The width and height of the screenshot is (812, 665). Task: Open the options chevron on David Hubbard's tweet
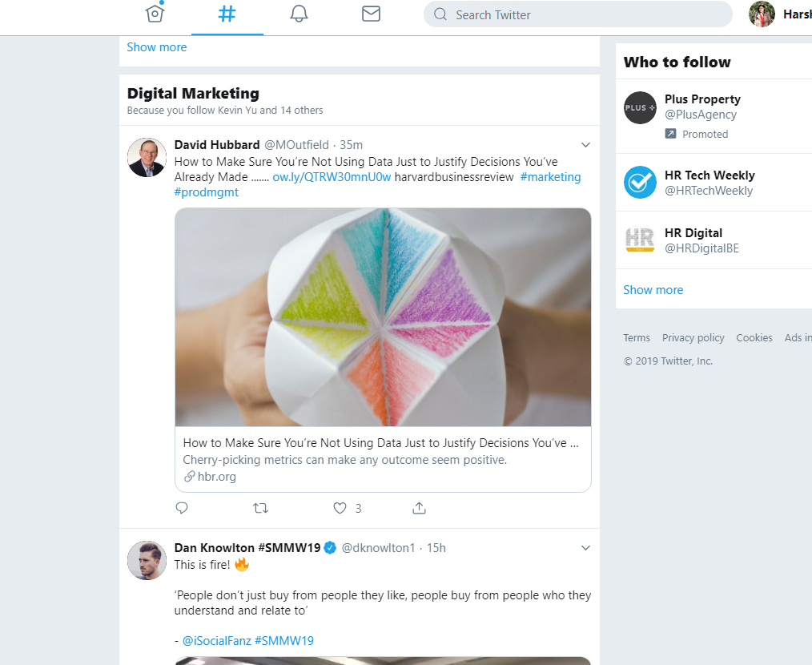(x=585, y=145)
